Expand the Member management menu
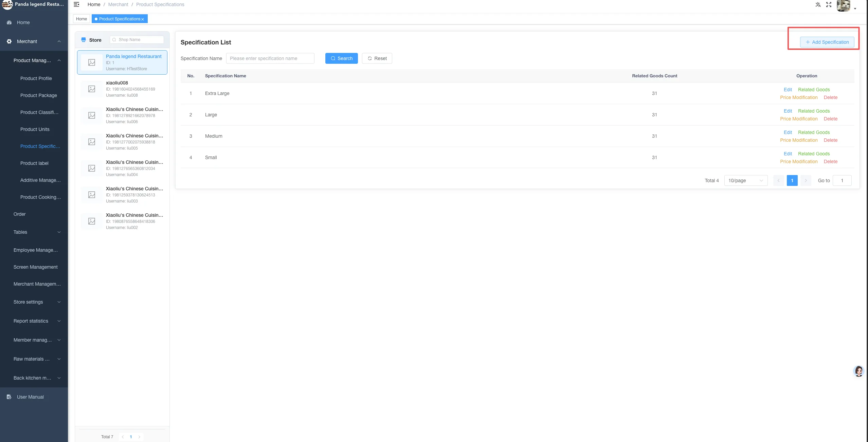 tap(59, 340)
